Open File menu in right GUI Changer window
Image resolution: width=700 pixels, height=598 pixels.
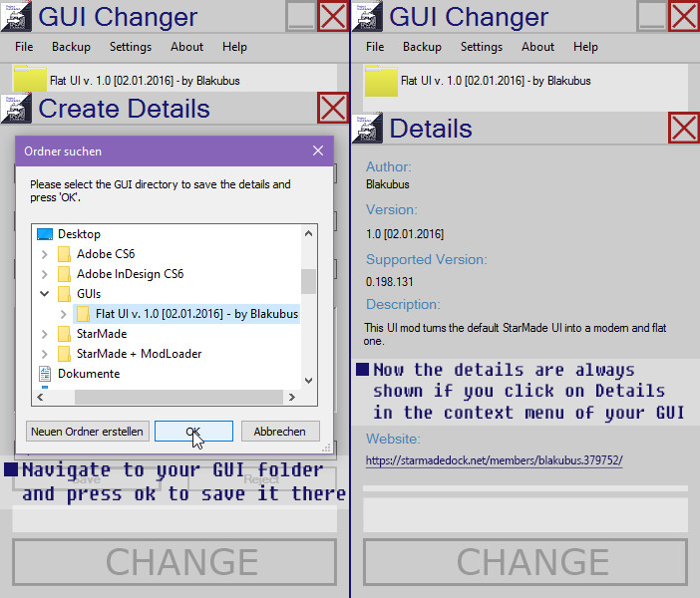[375, 47]
